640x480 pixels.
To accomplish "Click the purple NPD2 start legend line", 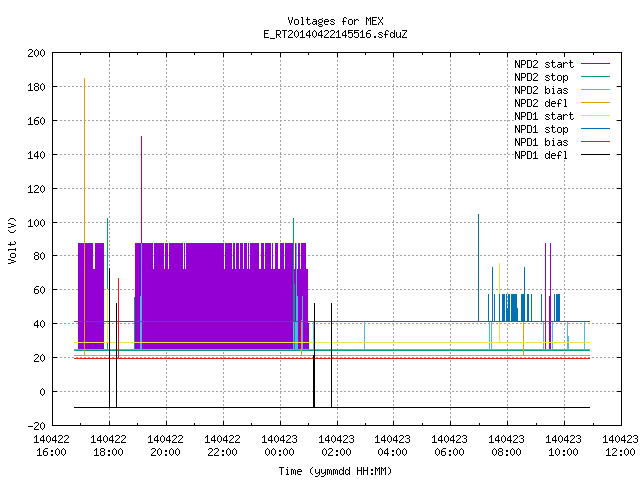I will click(x=595, y=64).
